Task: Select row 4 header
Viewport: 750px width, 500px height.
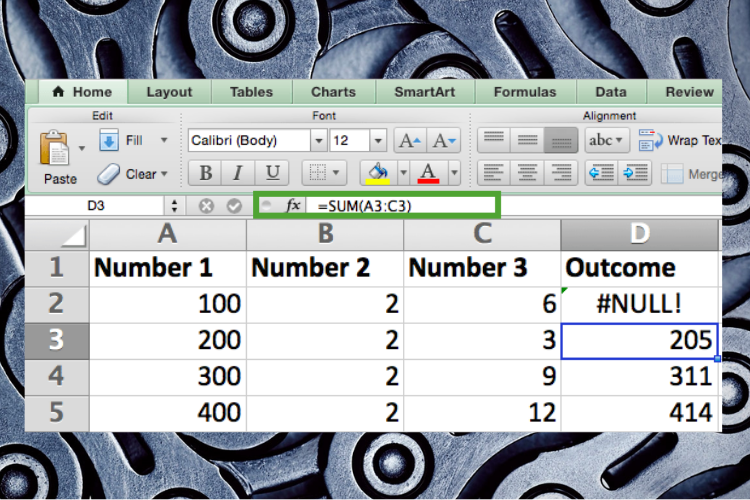Action: tap(57, 377)
